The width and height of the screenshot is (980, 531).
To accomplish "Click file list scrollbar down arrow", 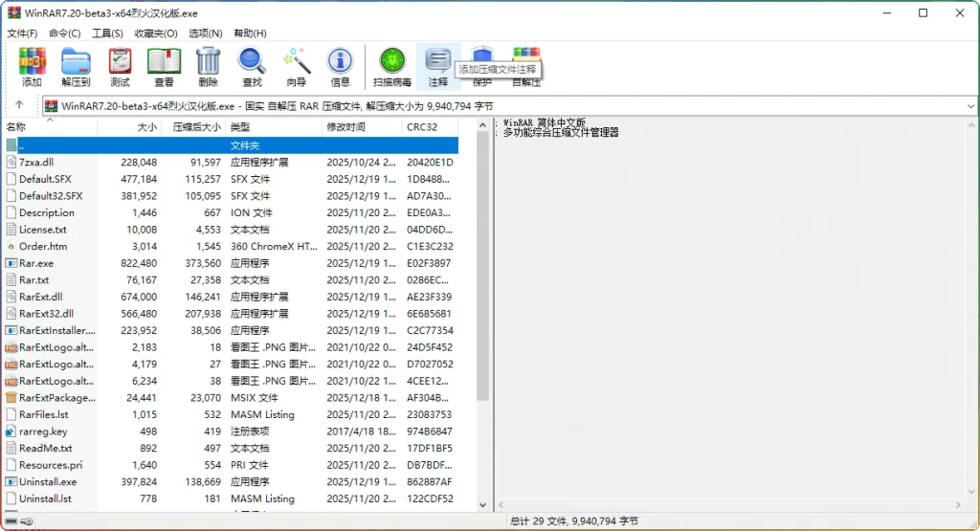I will (482, 505).
